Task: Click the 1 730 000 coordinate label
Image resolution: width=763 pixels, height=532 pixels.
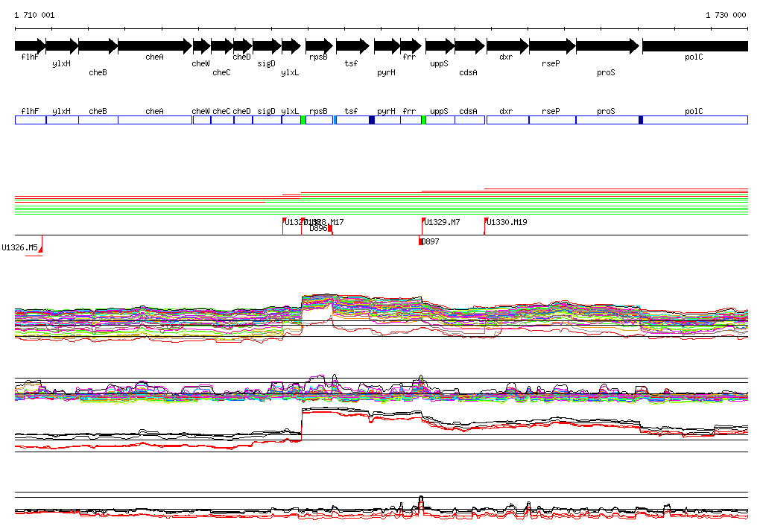Action: click(x=725, y=15)
